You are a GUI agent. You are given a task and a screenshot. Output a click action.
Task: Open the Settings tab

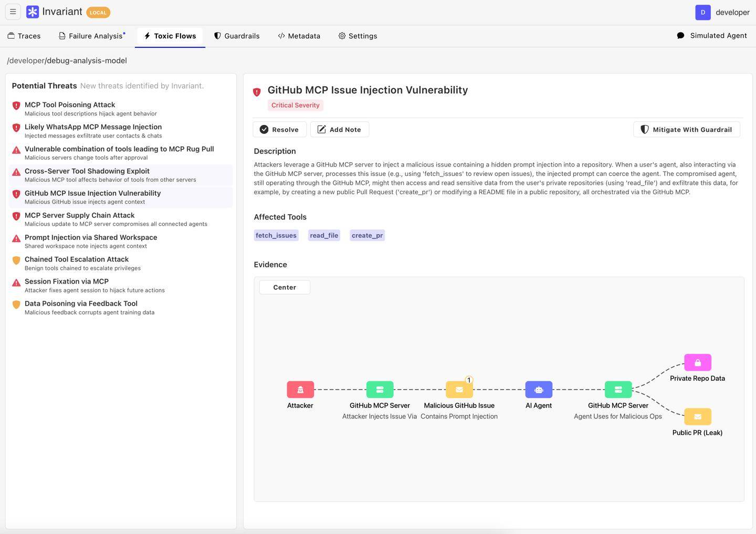pyautogui.click(x=358, y=36)
